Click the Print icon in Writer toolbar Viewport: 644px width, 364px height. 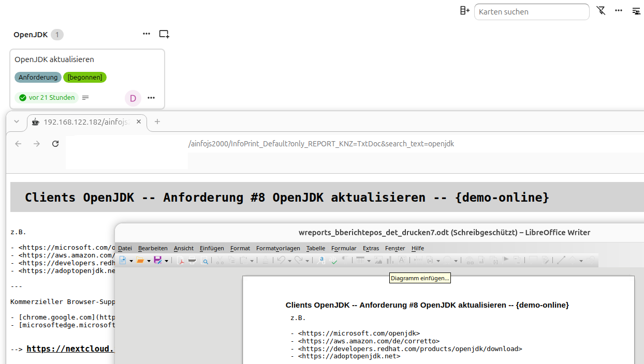point(192,261)
